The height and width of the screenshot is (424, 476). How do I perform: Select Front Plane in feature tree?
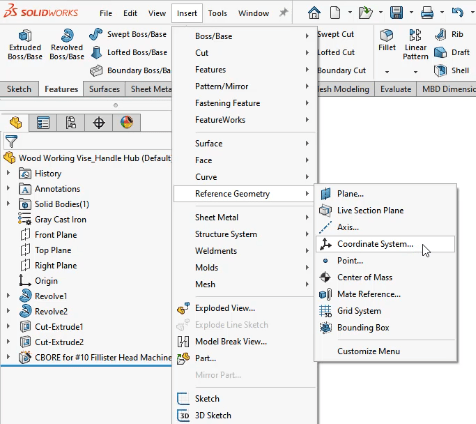[56, 235]
